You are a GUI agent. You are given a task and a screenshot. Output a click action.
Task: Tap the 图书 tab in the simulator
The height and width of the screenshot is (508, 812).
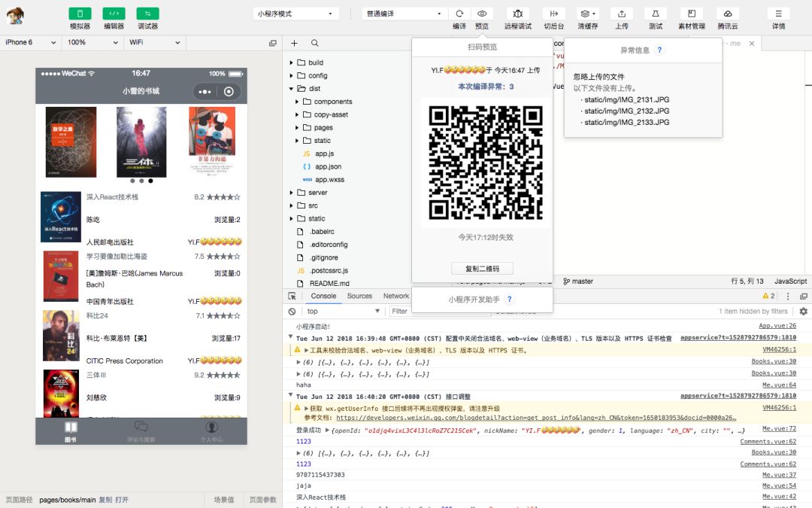click(x=71, y=431)
